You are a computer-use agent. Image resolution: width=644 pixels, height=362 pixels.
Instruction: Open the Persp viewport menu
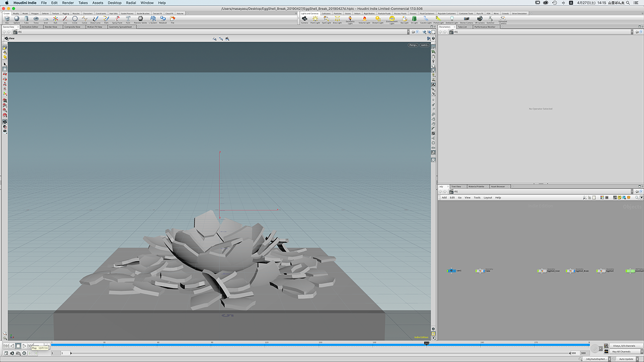pos(413,45)
